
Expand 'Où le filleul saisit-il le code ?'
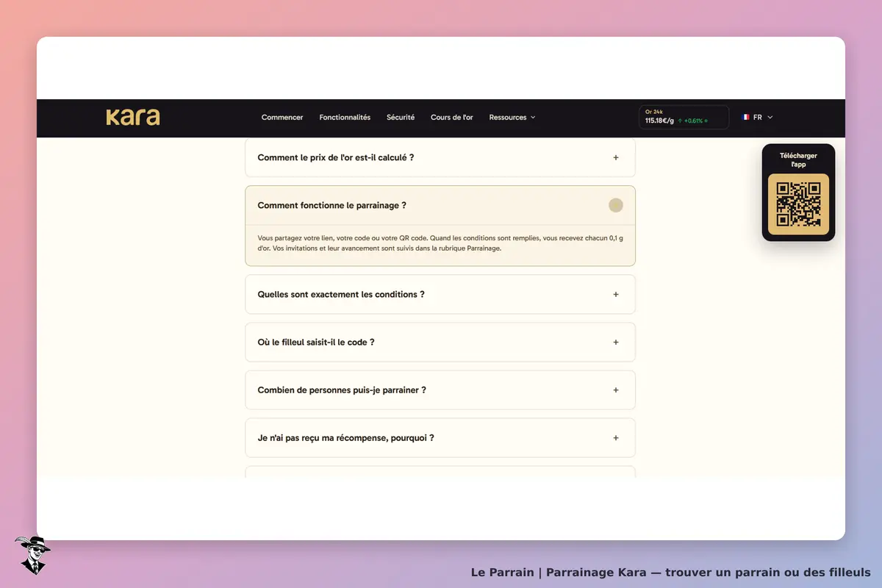(440, 342)
